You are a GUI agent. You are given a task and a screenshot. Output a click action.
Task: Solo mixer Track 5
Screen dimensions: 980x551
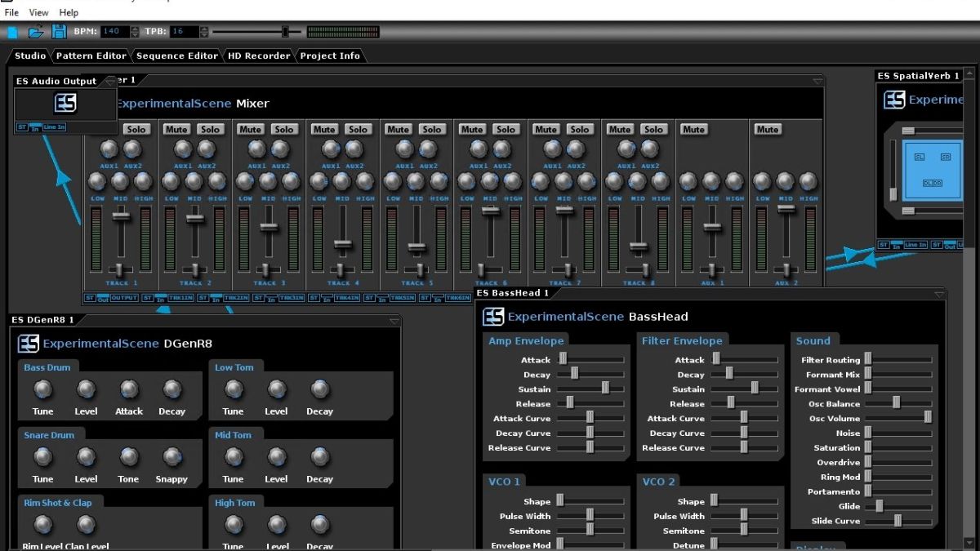click(432, 129)
